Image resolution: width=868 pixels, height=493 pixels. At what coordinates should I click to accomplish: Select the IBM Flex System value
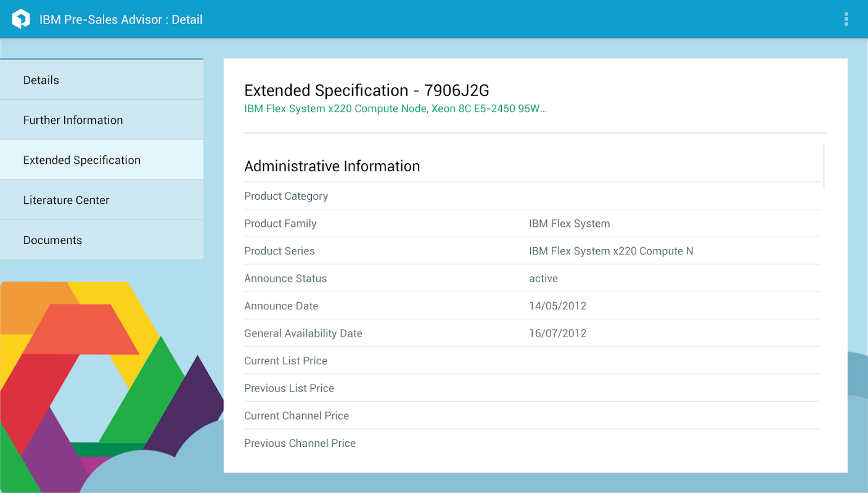point(570,224)
